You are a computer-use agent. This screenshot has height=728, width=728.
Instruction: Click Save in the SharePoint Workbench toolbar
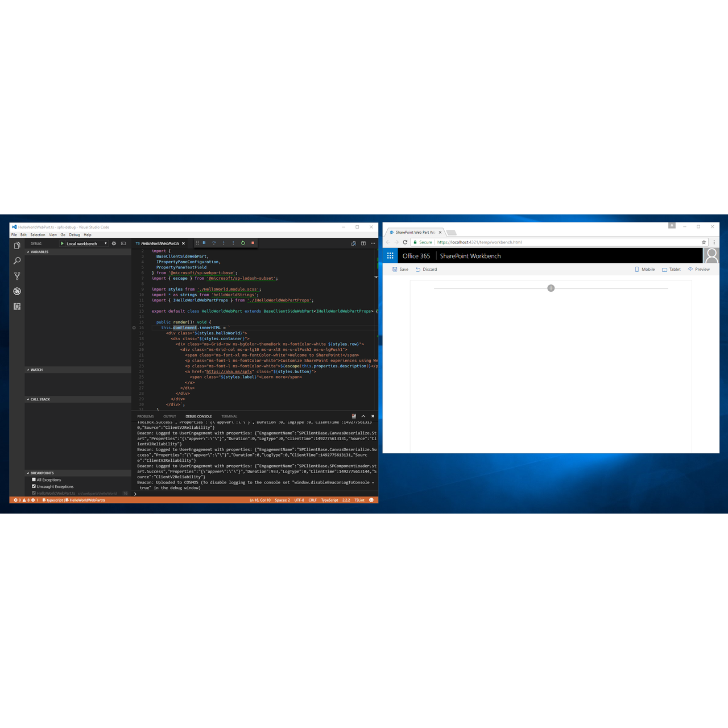(x=400, y=270)
